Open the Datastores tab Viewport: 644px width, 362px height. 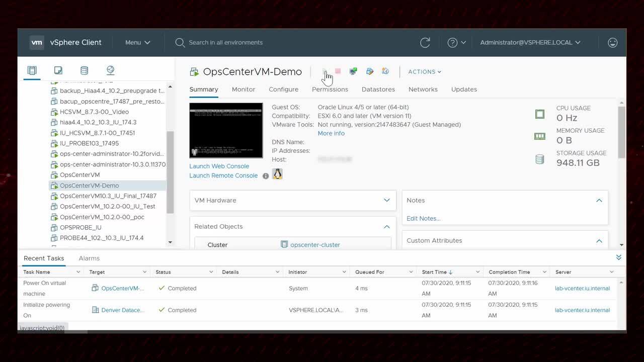point(378,89)
